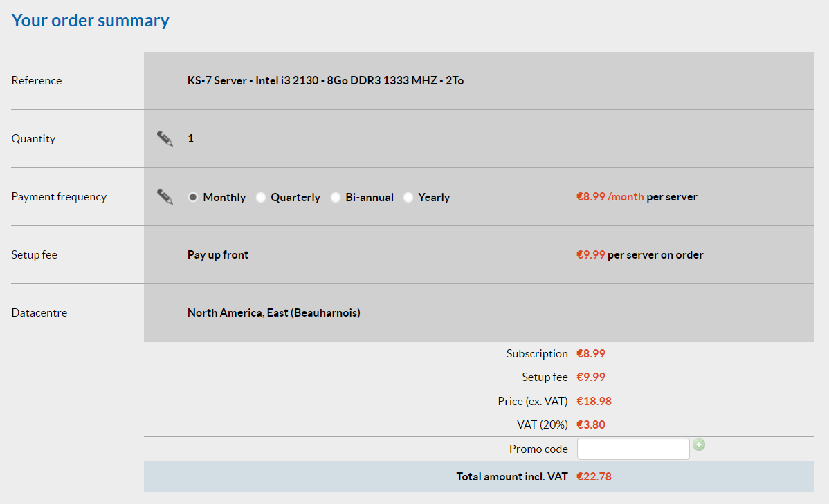Click the pencil icon beside Quantity
The image size is (829, 504).
(165, 138)
